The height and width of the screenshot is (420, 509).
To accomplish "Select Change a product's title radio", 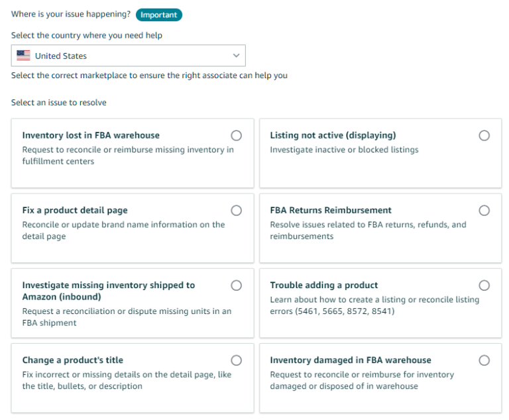I will tap(236, 360).
